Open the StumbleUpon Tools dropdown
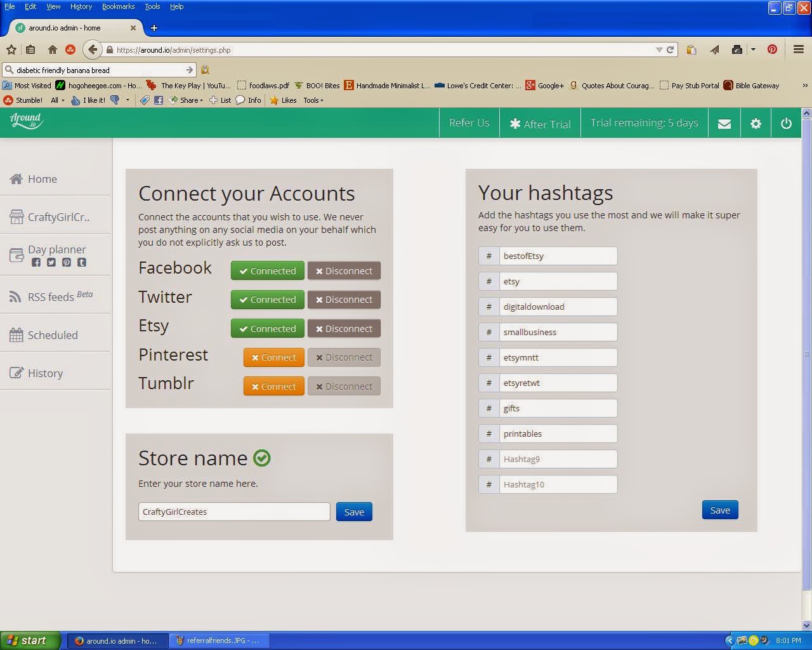Viewport: 812px width, 650px height. [313, 100]
